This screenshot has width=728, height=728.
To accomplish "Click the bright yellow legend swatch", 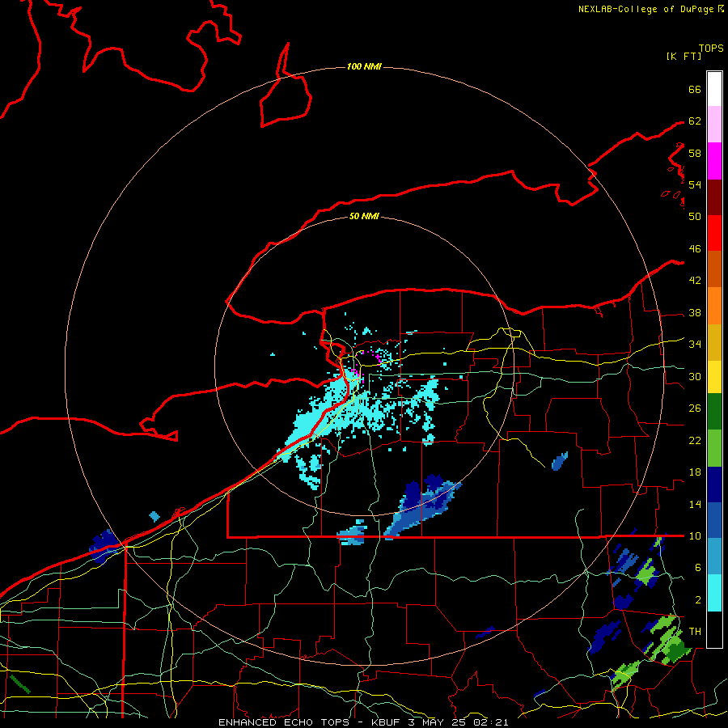I will coord(714,377).
